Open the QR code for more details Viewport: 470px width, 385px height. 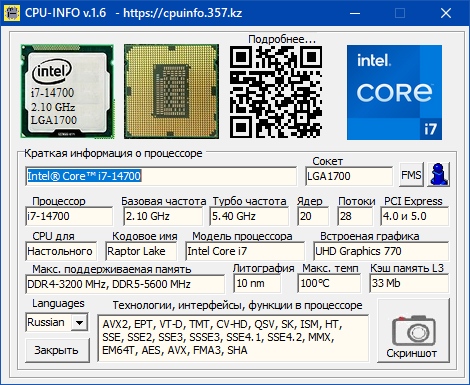[x=276, y=92]
